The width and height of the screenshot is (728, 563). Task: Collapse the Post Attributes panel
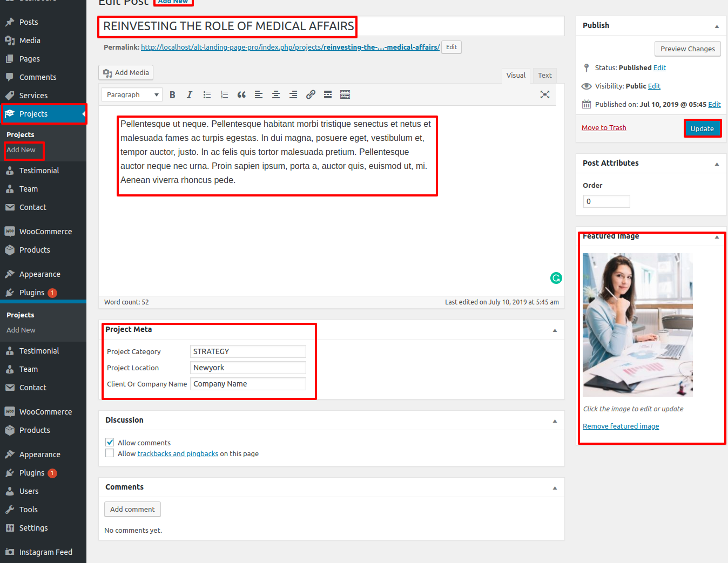717,164
